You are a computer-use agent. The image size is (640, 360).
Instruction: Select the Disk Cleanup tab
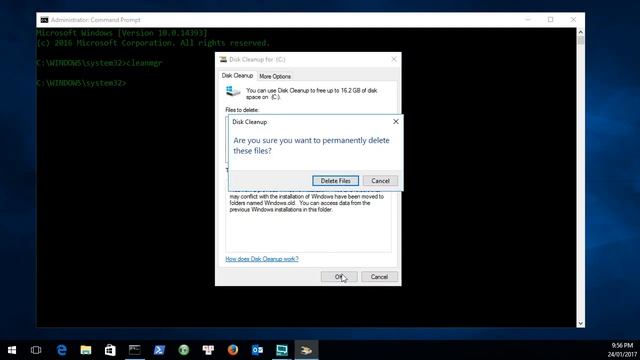point(237,76)
